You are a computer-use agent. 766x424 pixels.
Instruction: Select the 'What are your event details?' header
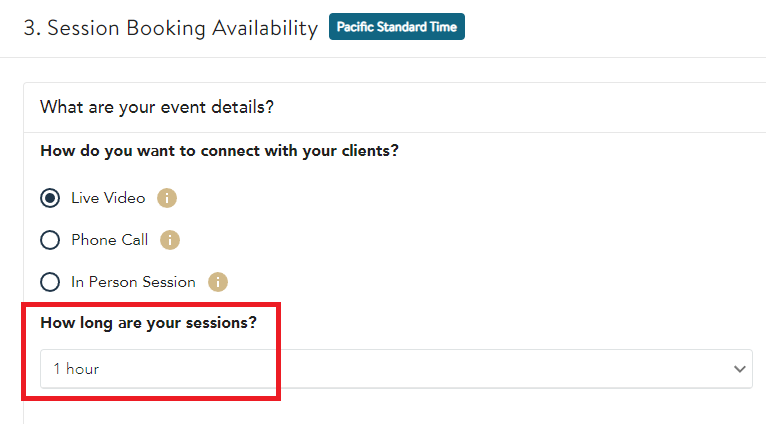tap(157, 107)
